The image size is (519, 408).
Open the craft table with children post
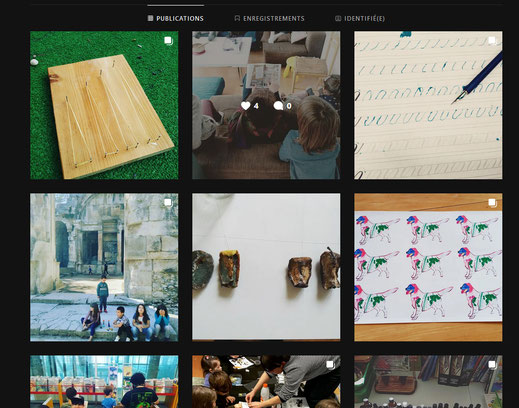pyautogui.click(x=266, y=382)
